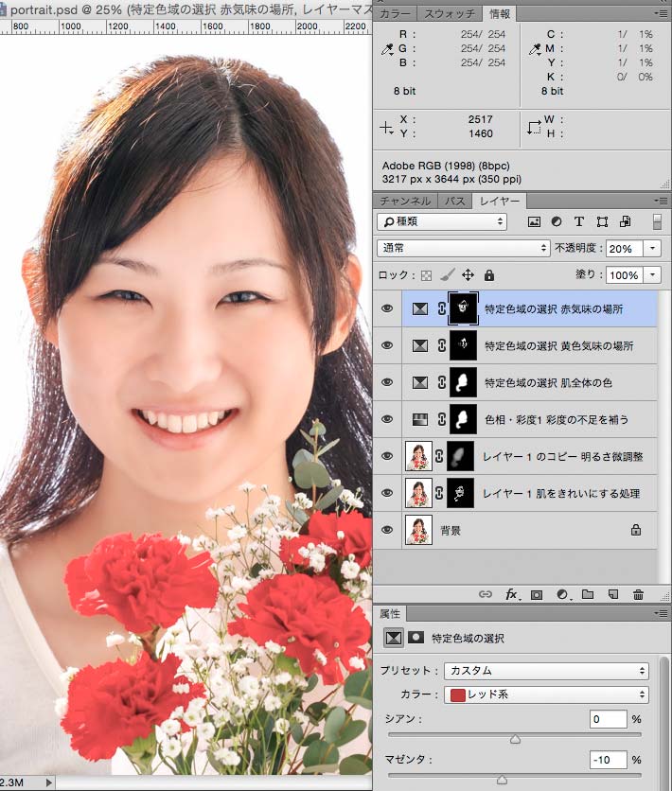The image size is (672, 791).
Task: Click the delete layer trash icon
Action: click(x=638, y=594)
